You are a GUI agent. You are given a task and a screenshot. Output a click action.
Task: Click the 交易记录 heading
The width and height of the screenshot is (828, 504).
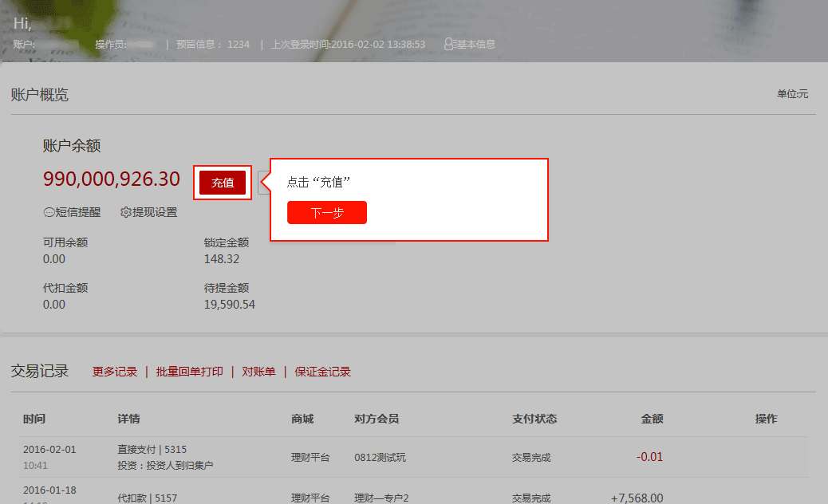40,371
